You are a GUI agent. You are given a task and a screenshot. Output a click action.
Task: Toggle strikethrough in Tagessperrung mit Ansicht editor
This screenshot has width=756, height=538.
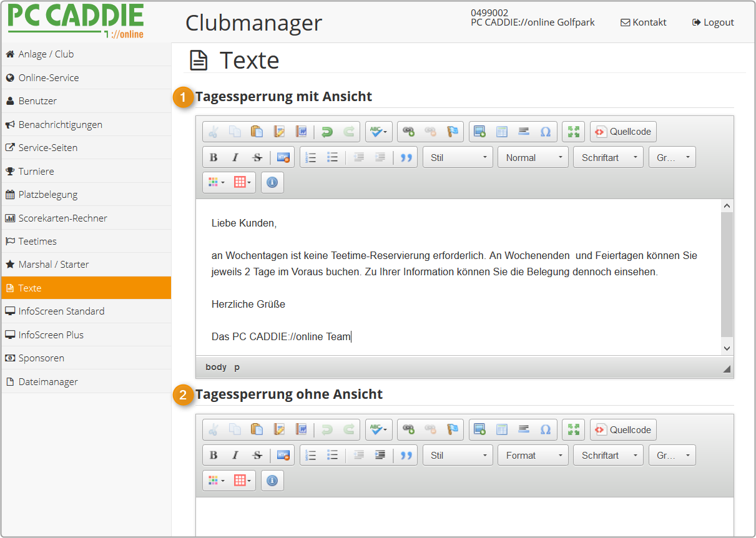click(257, 157)
